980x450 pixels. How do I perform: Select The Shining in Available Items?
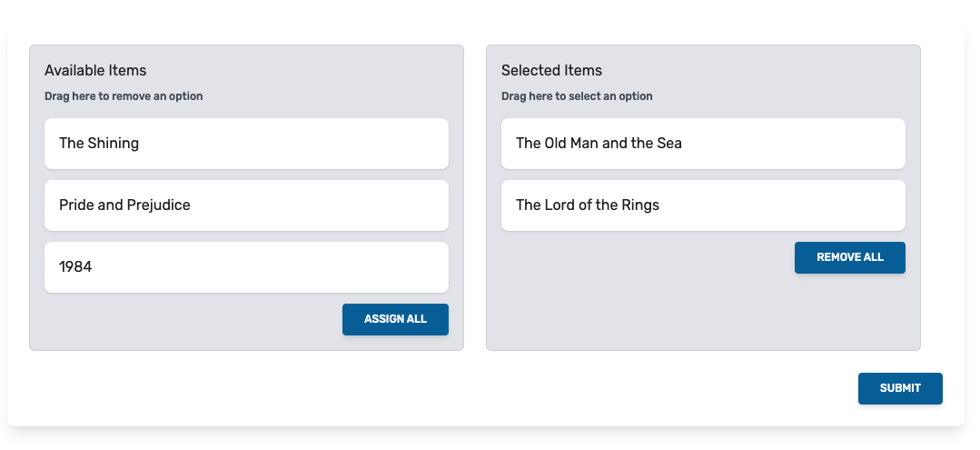click(246, 144)
